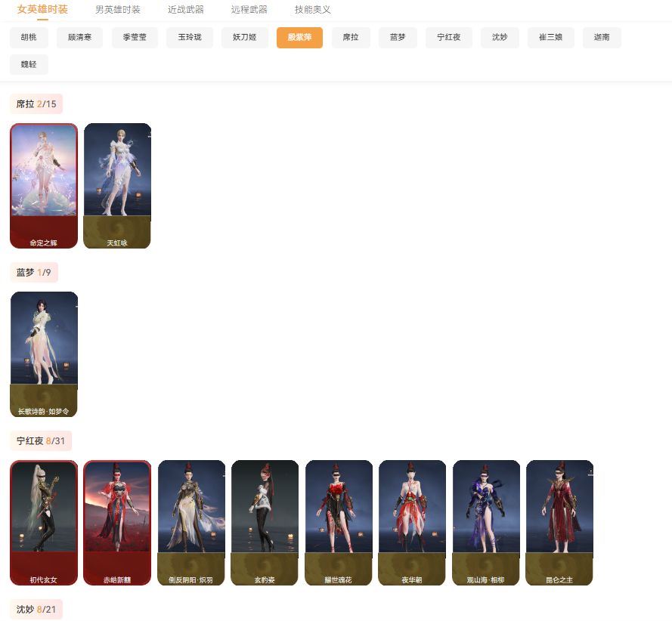View the 昆仑之主 skin
The width and height of the screenshot is (672, 621).
coord(559,522)
